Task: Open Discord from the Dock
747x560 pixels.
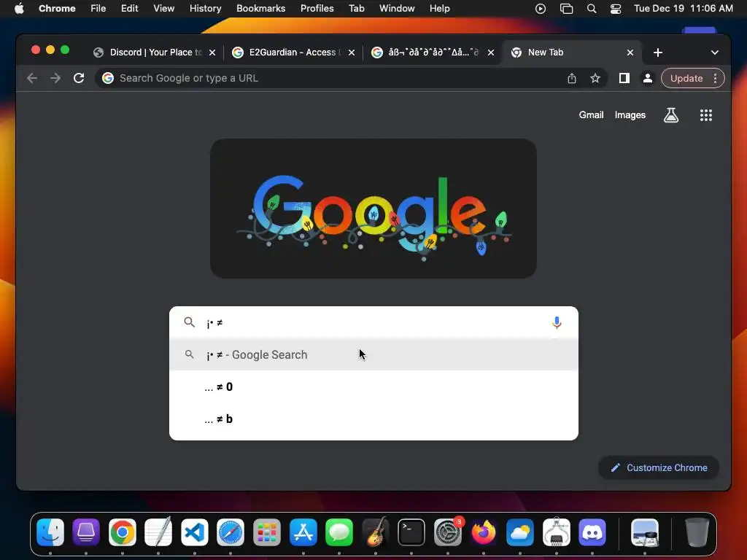Action: pos(592,532)
